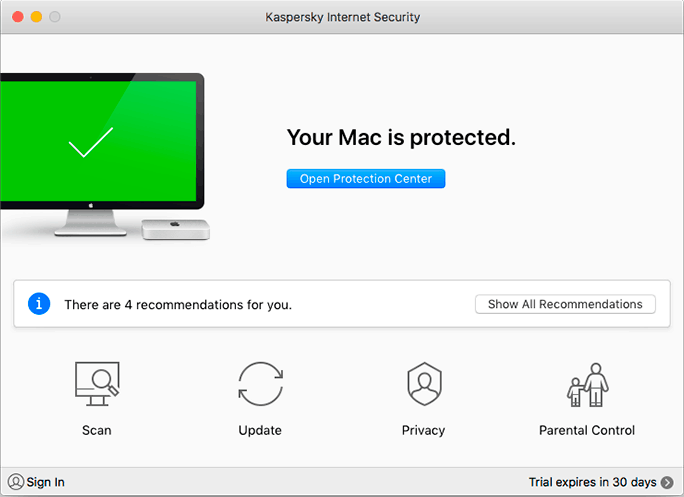Screen dimensions: 684x497
Task: Close the Kaspersky window with the red button
Action: (x=18, y=17)
